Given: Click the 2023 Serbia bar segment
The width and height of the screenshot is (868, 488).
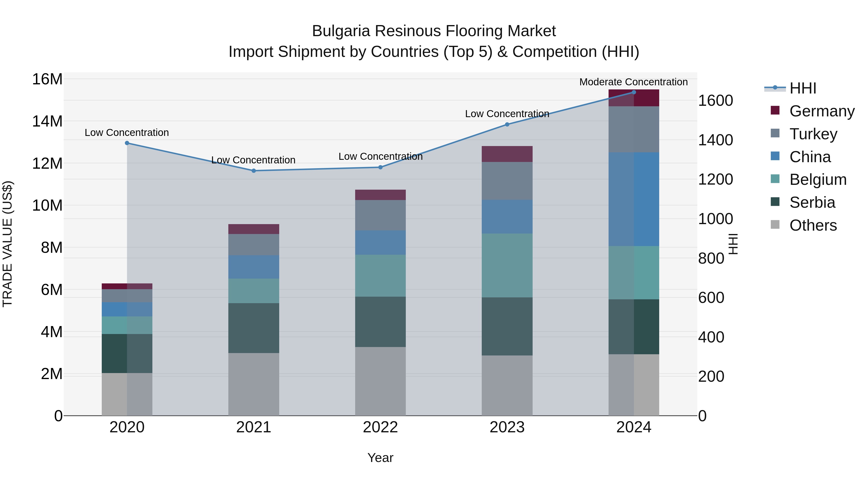Looking at the screenshot, I should pyautogui.click(x=507, y=326).
